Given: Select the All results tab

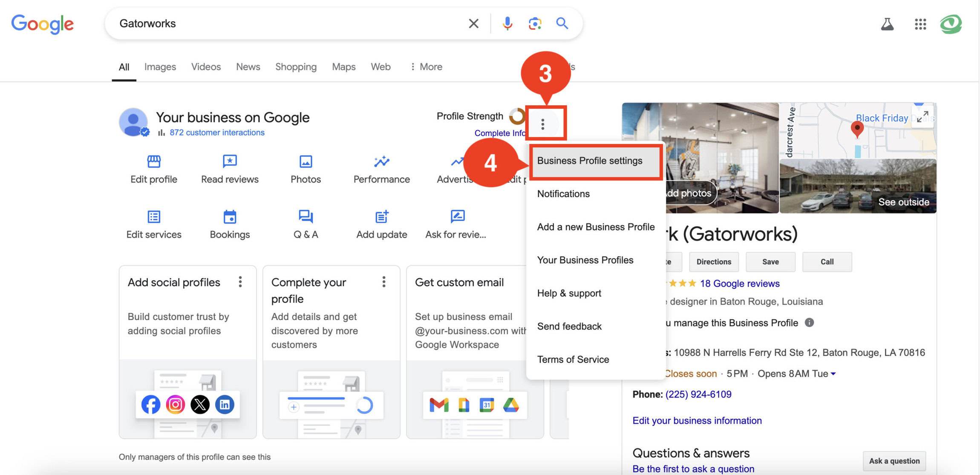Looking at the screenshot, I should point(124,67).
